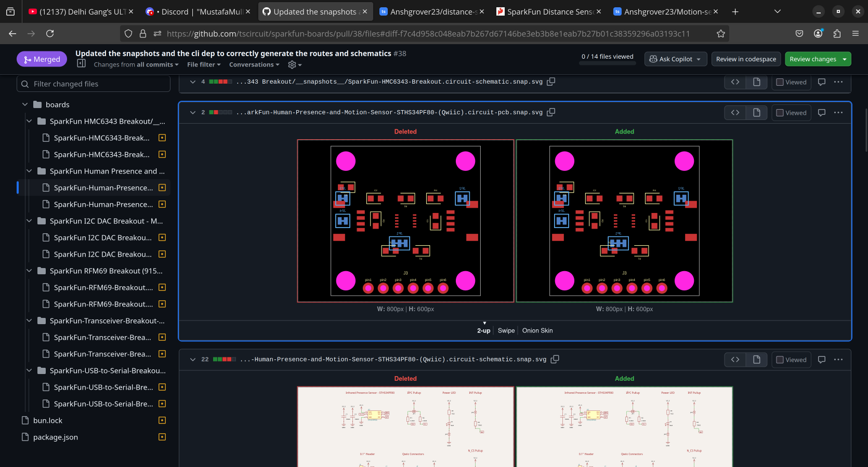Click the purple Merged status badge
868x467 pixels.
point(42,59)
